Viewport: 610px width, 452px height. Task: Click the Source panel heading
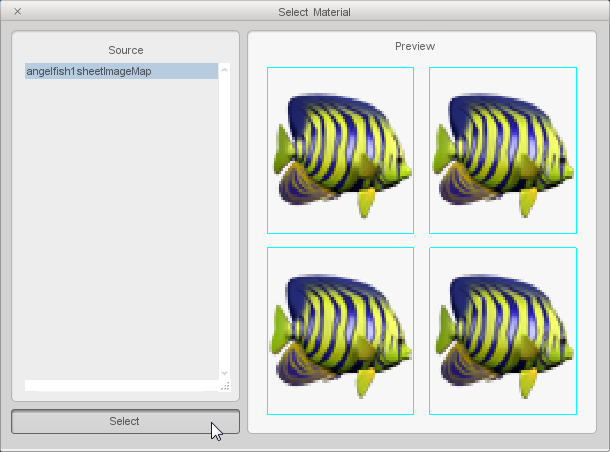pyautogui.click(x=126, y=50)
